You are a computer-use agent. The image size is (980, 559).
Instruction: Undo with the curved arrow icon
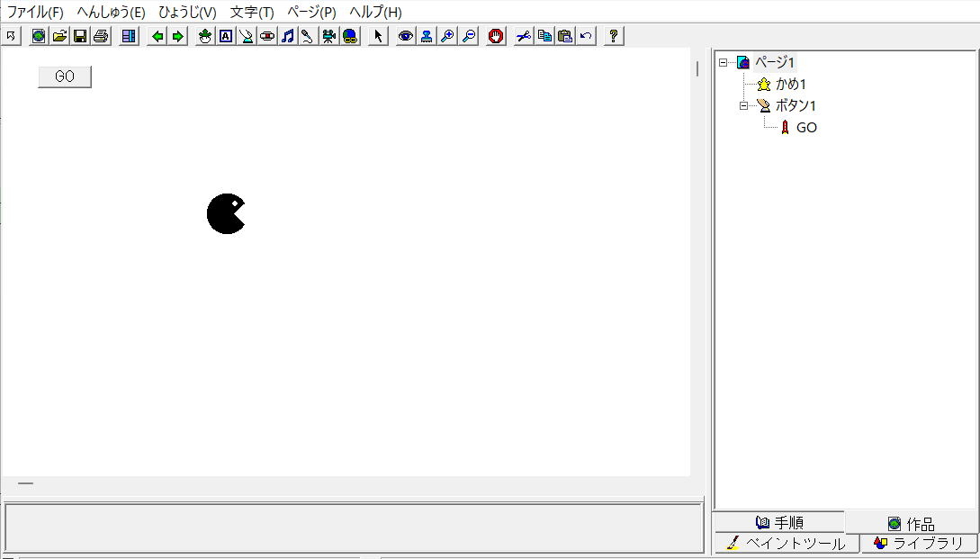coord(586,36)
